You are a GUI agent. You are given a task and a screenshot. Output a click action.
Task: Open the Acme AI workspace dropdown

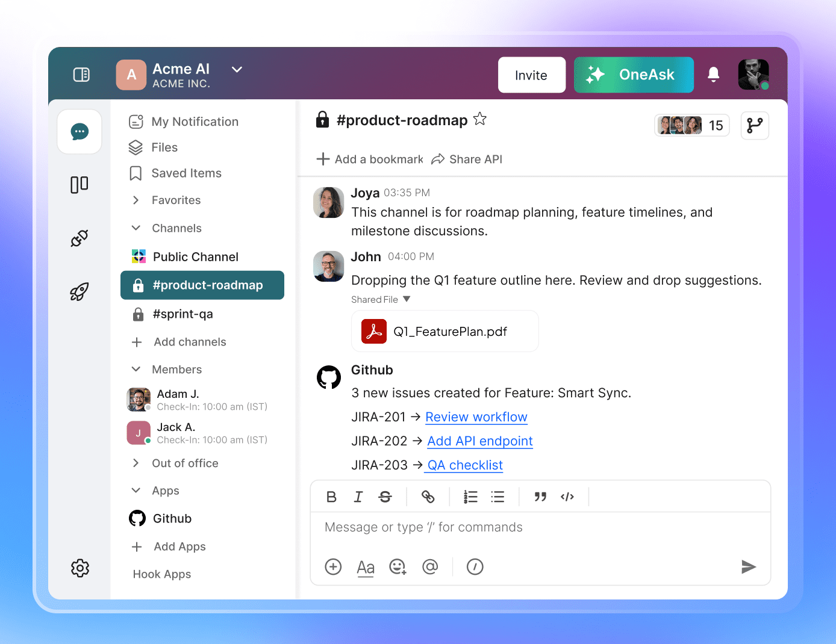point(237,70)
